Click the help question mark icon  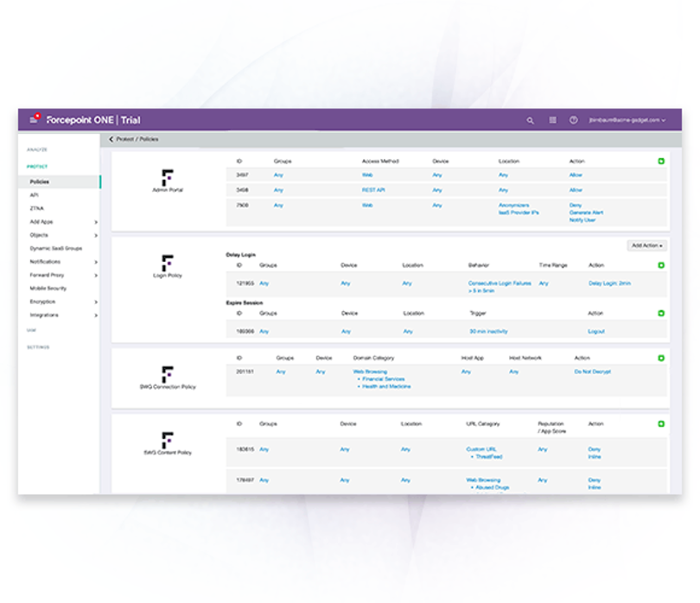pyautogui.click(x=573, y=121)
